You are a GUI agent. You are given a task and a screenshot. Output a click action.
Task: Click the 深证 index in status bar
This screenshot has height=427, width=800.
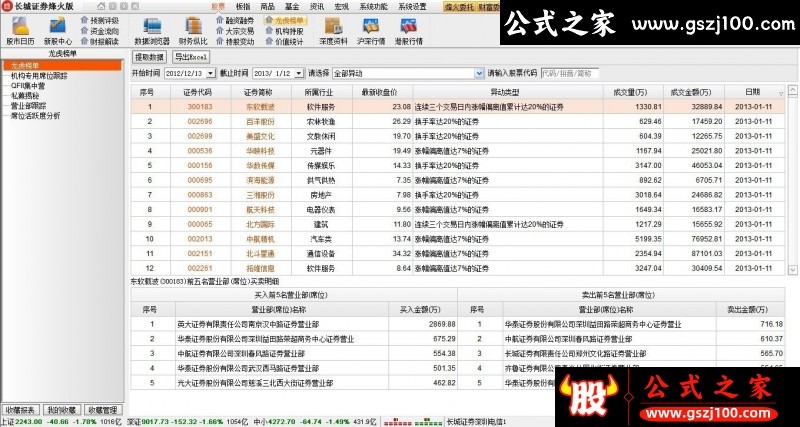[x=187, y=422]
